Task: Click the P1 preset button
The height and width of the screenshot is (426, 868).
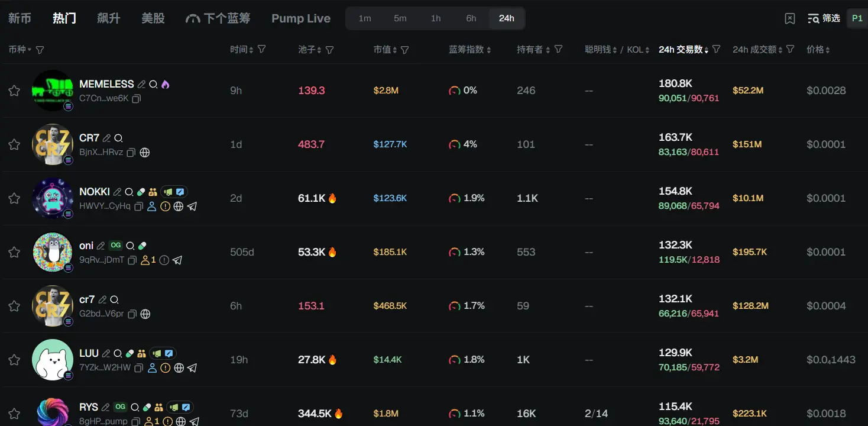Action: (857, 18)
